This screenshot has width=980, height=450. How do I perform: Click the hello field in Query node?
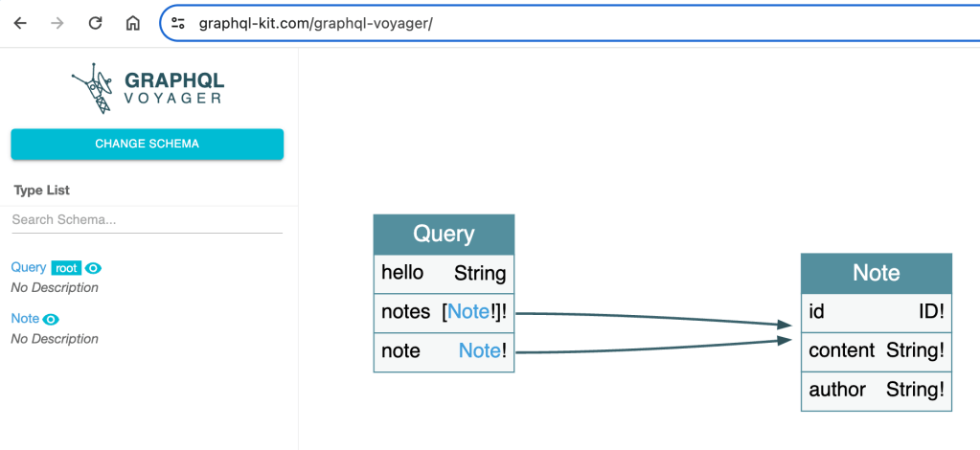tap(402, 273)
